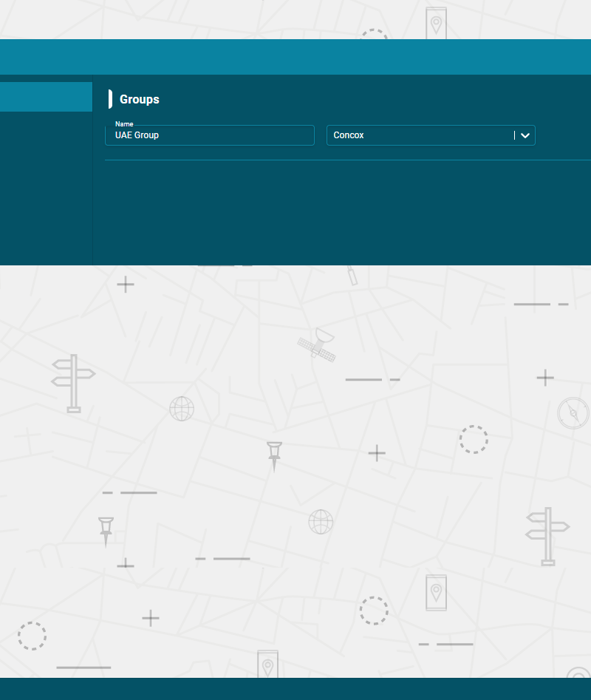591x700 pixels.
Task: Click the Name field containing UAE Group
Action: tap(210, 135)
